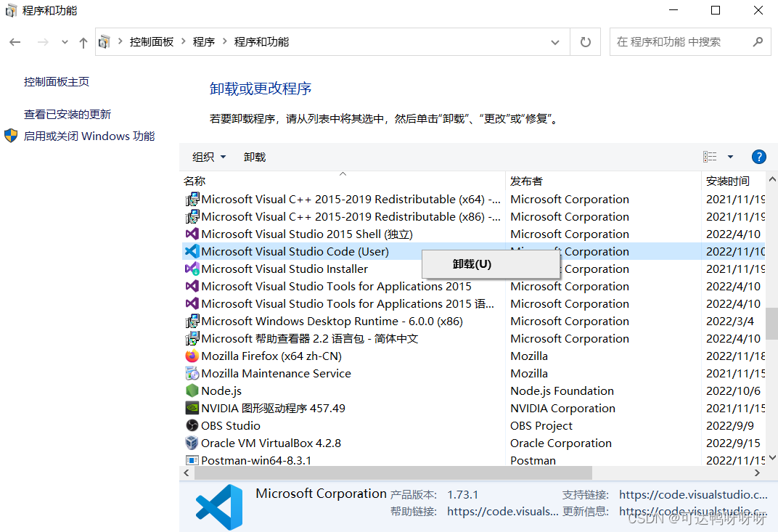Click icon of Visual C++ Redistributable (x86)
This screenshot has height=532, width=778.
[x=192, y=216]
